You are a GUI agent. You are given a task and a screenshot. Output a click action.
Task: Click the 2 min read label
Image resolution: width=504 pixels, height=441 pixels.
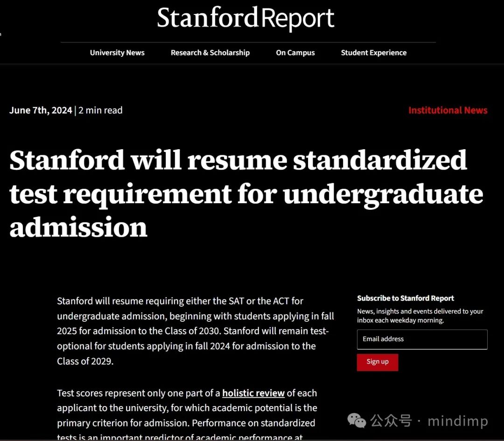(100, 110)
